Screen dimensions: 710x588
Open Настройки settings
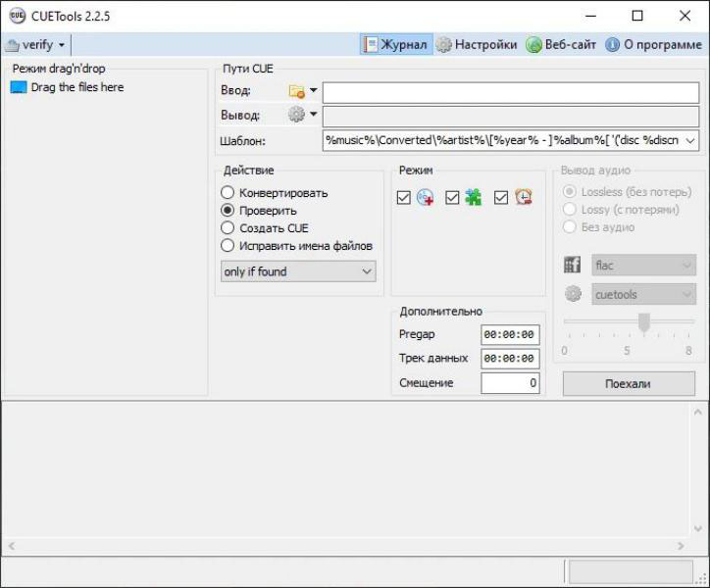tap(478, 44)
